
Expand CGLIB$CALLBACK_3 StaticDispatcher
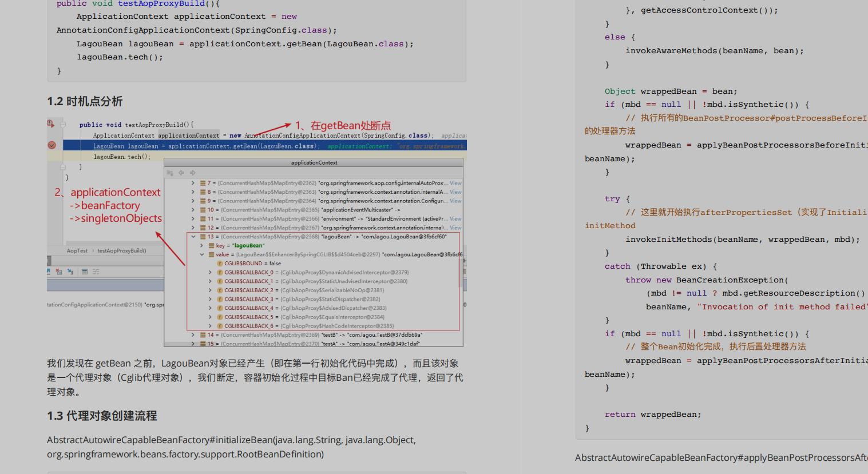(x=211, y=299)
